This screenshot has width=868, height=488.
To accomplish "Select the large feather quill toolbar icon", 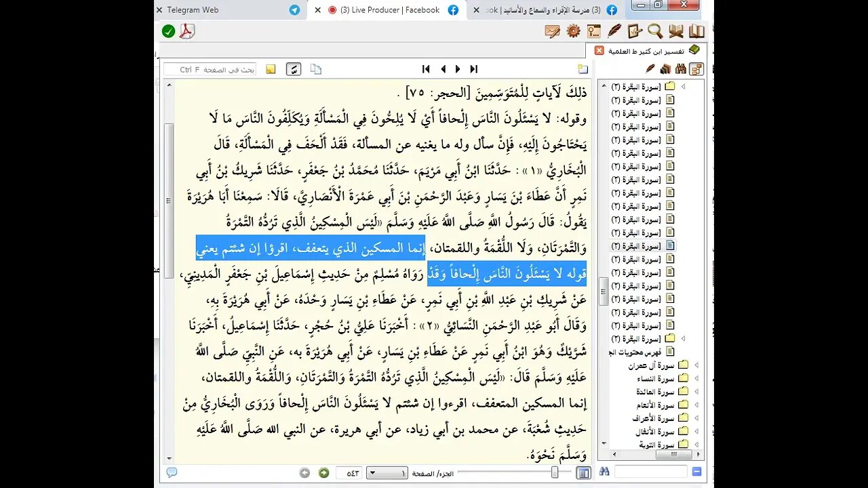I will (x=614, y=30).
